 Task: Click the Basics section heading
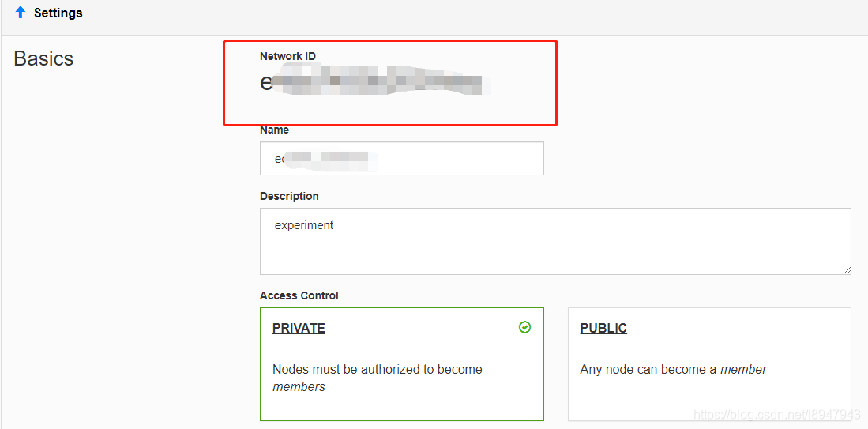coord(43,58)
